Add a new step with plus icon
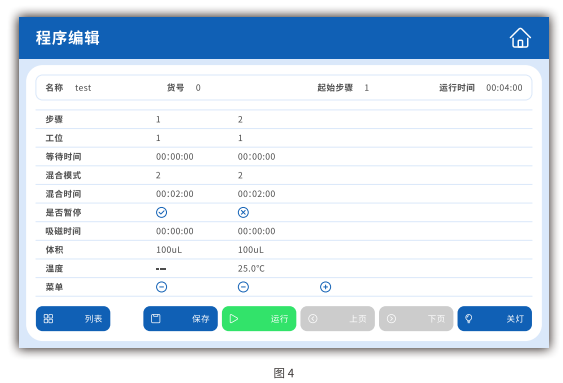This screenshot has width=563, height=383. [x=325, y=287]
